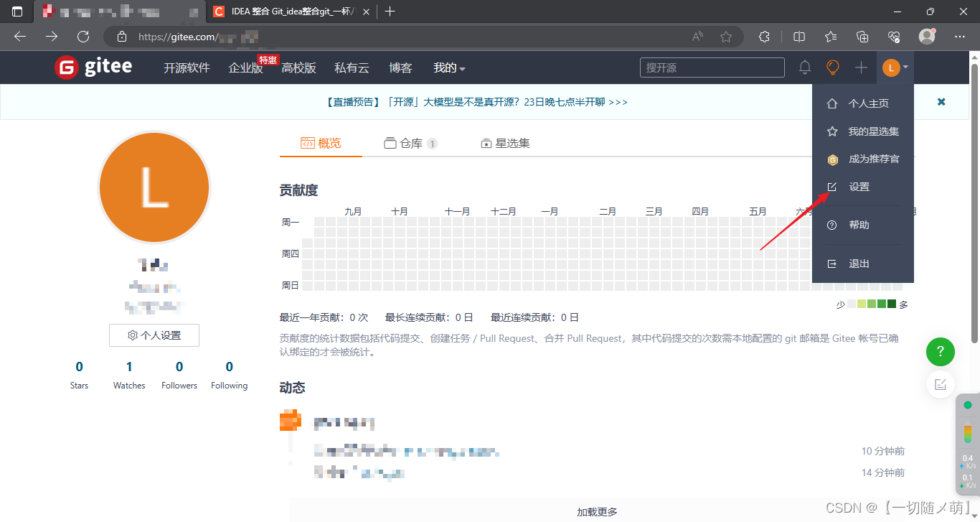Open 高校版 navigation item

[x=298, y=67]
